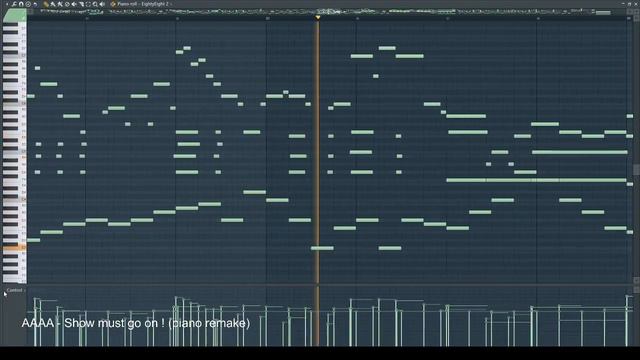Minimize the piano roll window

click(x=623, y=4)
